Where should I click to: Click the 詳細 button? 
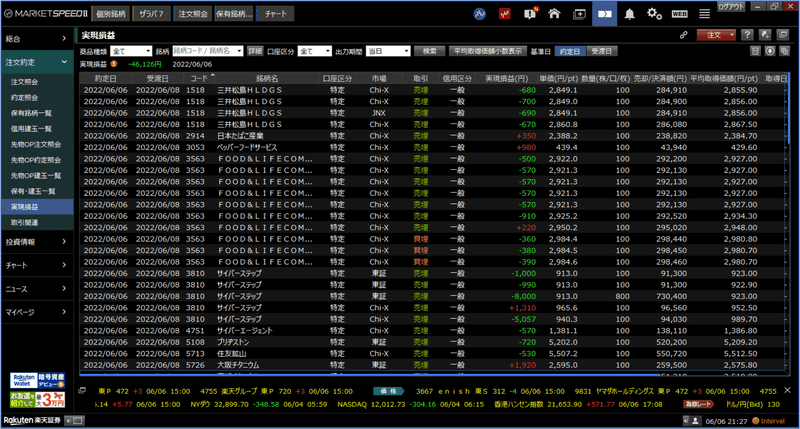click(x=255, y=51)
